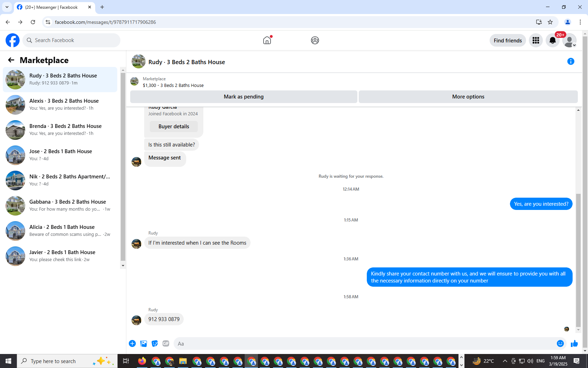Viewport: 588px width, 368px height.
Task: Open Javier 2 Beds 1 Bath House chat
Action: tap(60, 256)
